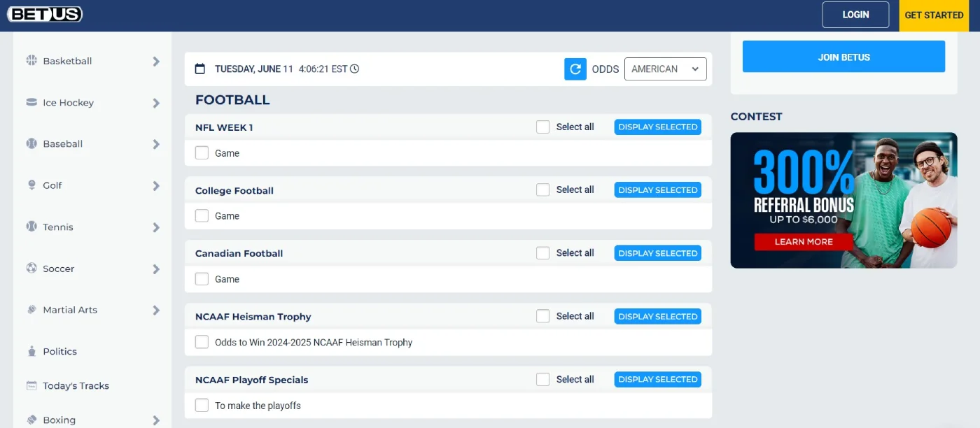Tick Select all for College Football
This screenshot has height=428, width=980.
[x=542, y=190]
